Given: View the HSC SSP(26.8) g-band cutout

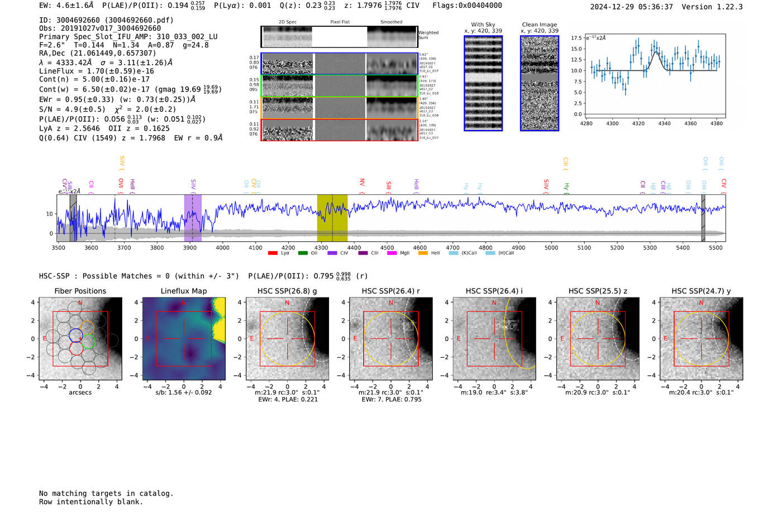Looking at the screenshot, I should (x=287, y=338).
